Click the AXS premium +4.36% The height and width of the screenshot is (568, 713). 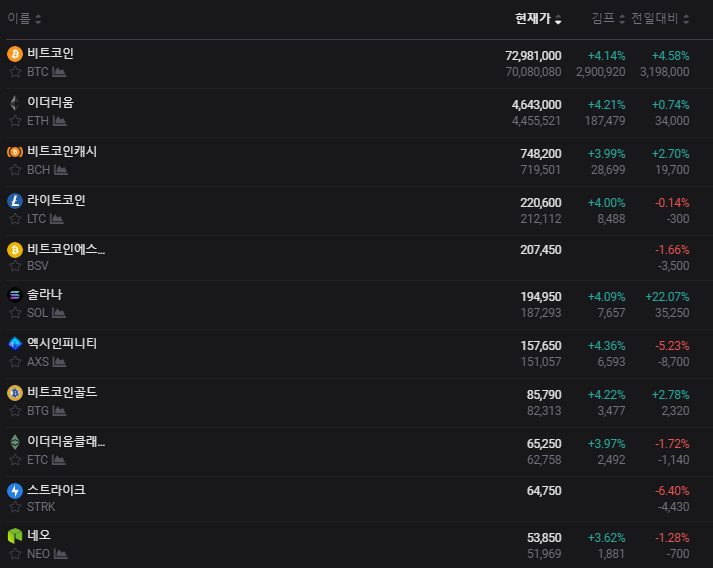pyautogui.click(x=607, y=346)
